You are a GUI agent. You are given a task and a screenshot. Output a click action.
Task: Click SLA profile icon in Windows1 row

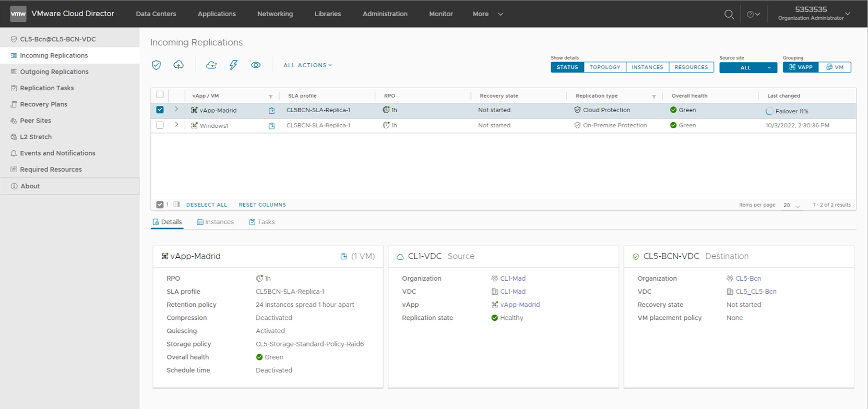click(271, 126)
